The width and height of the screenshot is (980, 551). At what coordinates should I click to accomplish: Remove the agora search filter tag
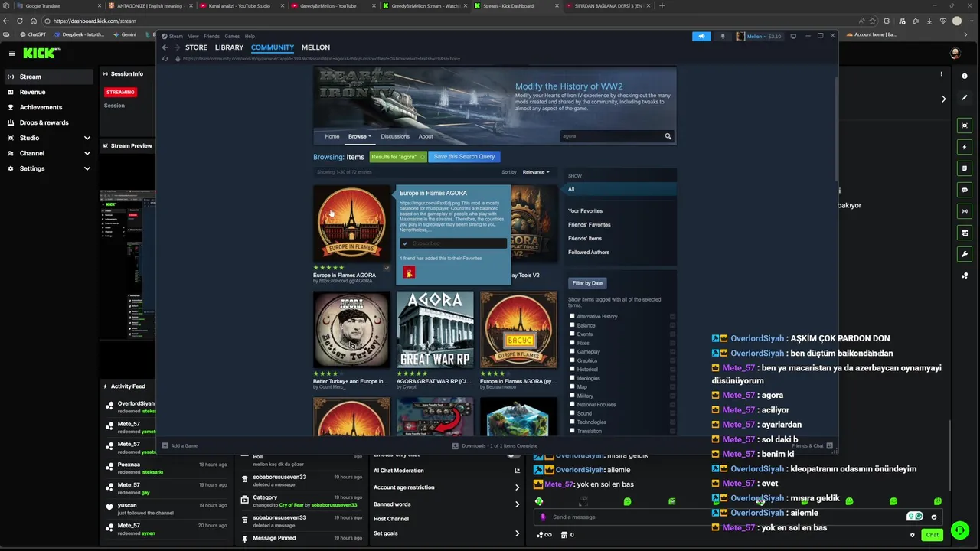421,157
